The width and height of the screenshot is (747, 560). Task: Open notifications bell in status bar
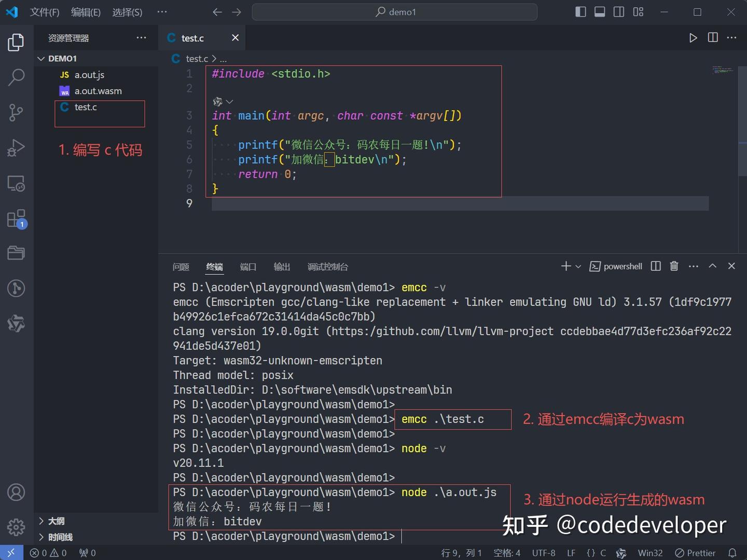pos(732,553)
